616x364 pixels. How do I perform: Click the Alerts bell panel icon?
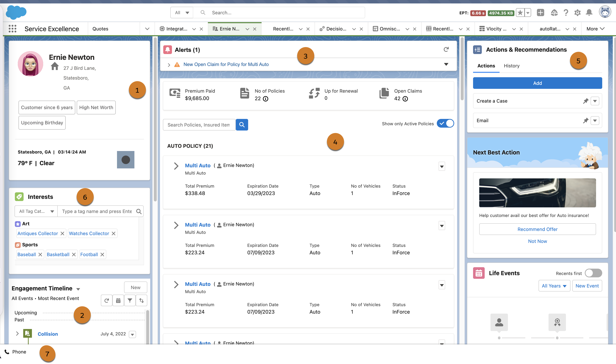pyautogui.click(x=167, y=50)
